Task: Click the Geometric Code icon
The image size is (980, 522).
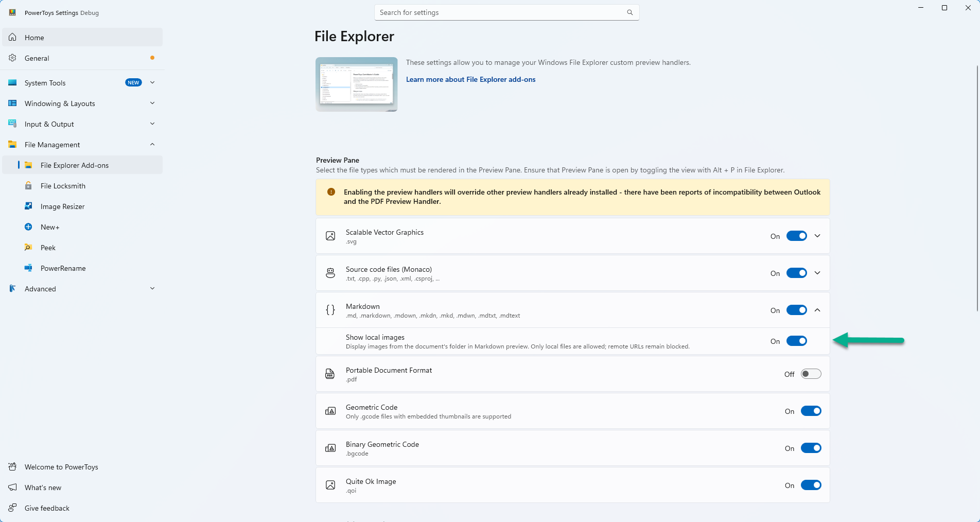Action: coord(330,411)
